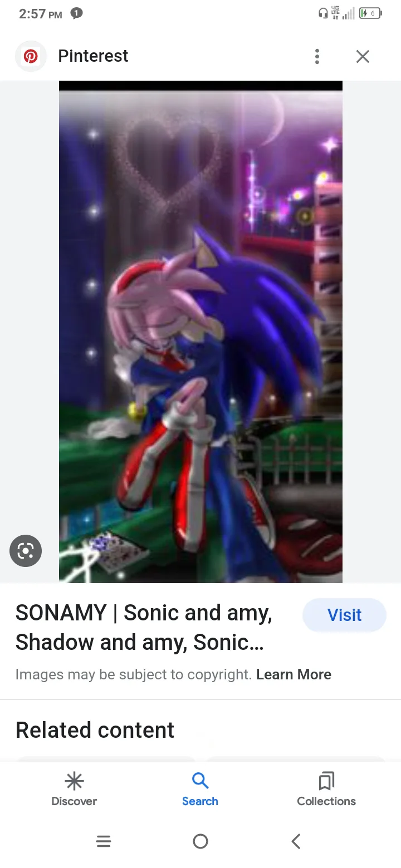
Task: Tap the Google Lens search icon
Action: pos(26,551)
